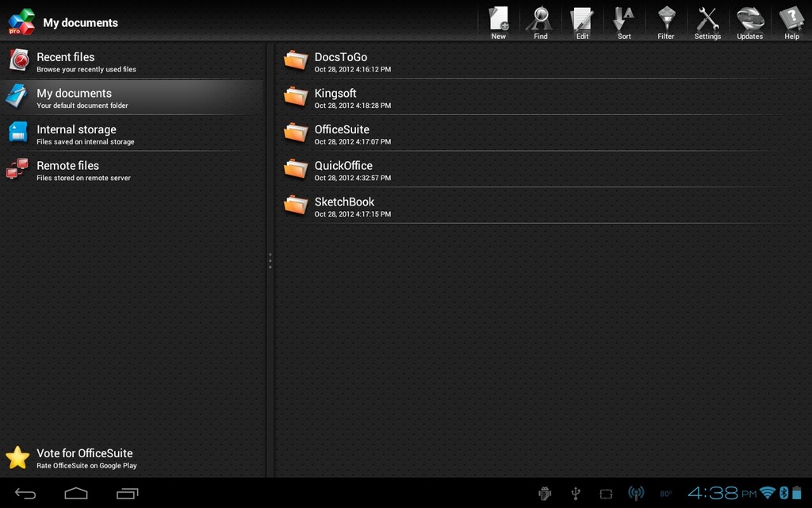
Task: Click the date Oct 28, 2012 4:32:57 PM
Action: (x=353, y=178)
